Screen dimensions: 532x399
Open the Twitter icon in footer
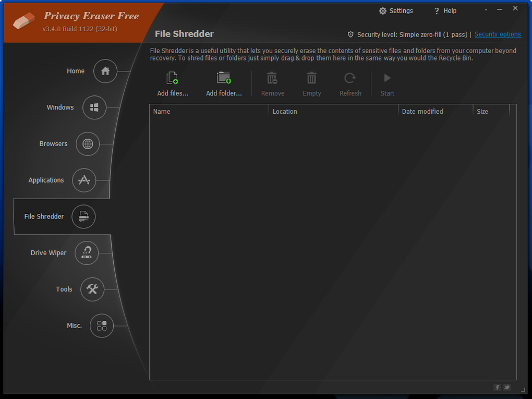point(507,387)
